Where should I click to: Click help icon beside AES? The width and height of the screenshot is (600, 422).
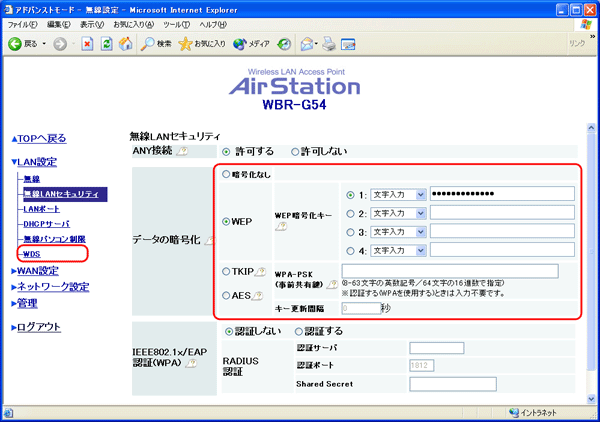point(258,296)
